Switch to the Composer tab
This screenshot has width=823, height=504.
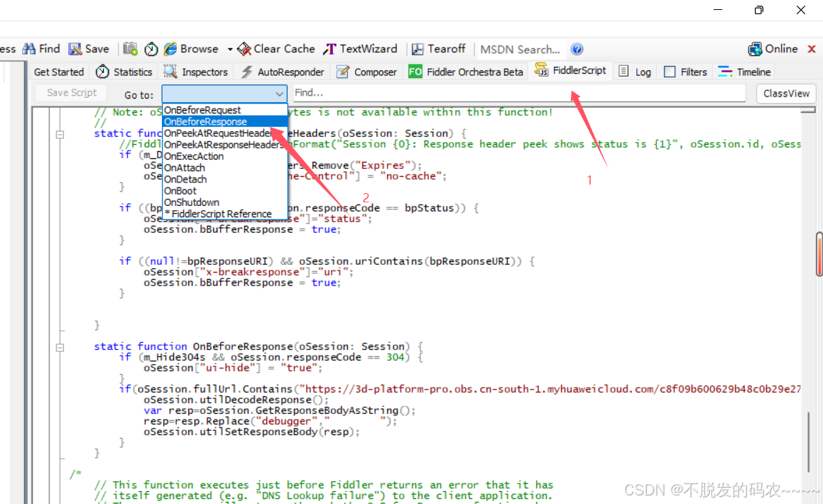point(367,72)
